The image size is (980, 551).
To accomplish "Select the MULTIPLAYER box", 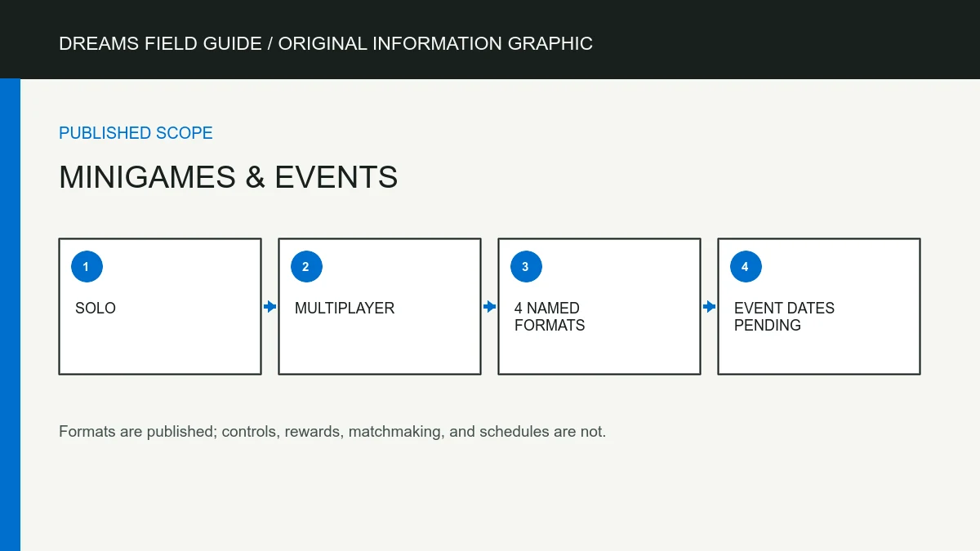I will [x=380, y=306].
